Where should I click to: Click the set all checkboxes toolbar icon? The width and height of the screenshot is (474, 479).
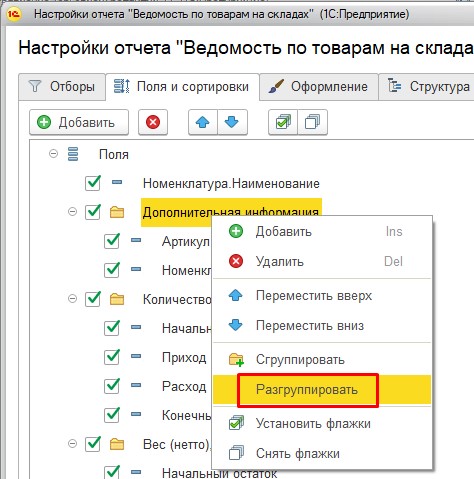point(283,122)
